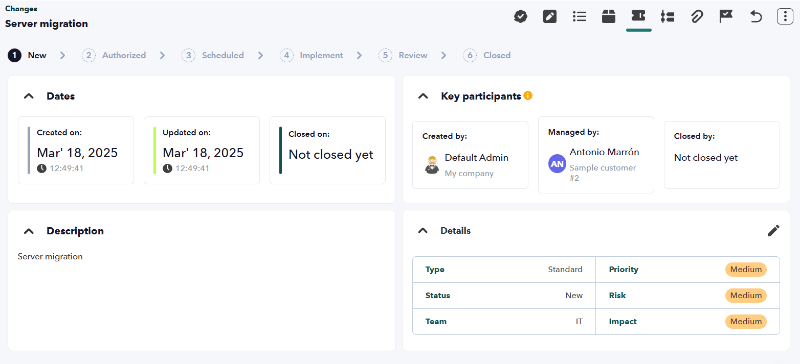Click Not closed yet in Closed on card
This screenshot has height=364, width=800.
tap(331, 155)
